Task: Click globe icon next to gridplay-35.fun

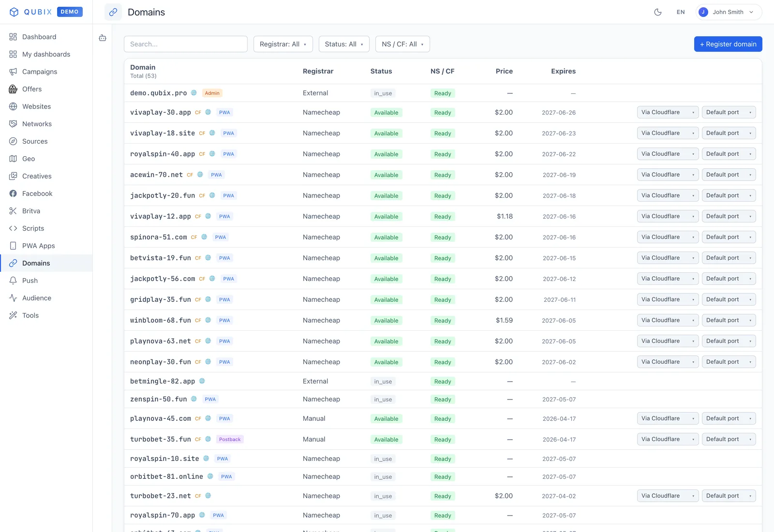Action: point(208,299)
